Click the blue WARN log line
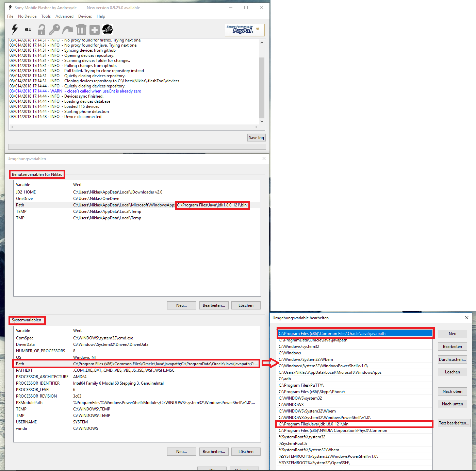The width and height of the screenshot is (476, 471). click(75, 91)
